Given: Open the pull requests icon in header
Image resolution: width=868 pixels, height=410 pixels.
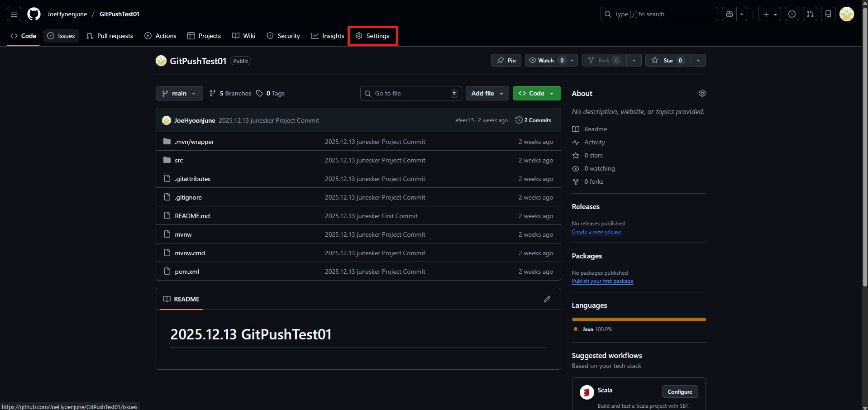Looking at the screenshot, I should pos(810,14).
